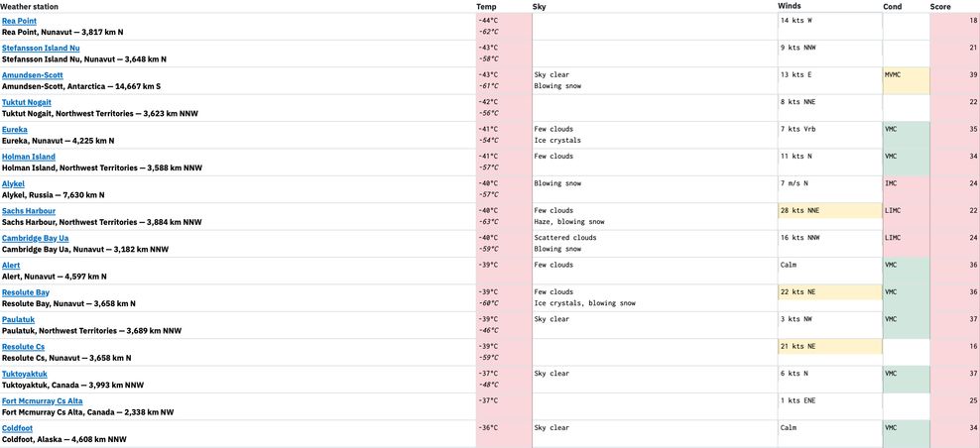Image resolution: width=980 pixels, height=448 pixels.
Task: Open Tuktut Nogait weather station
Action: coord(27,102)
